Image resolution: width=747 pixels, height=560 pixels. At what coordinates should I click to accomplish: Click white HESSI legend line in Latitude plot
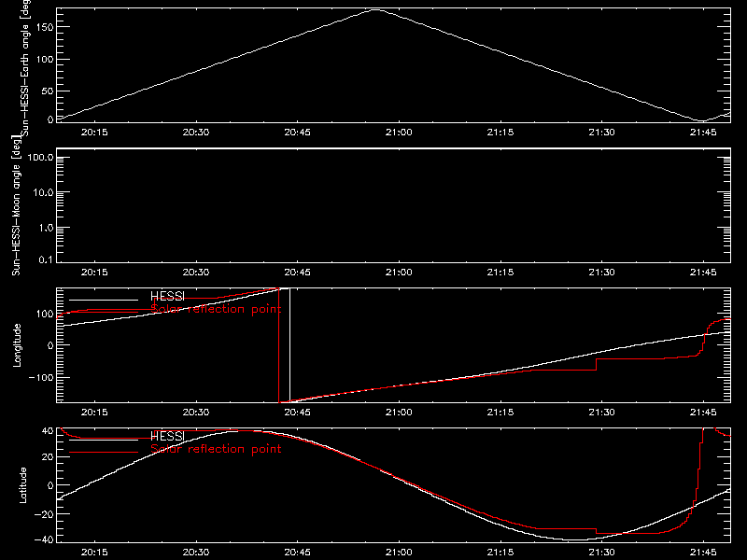[x=104, y=440]
